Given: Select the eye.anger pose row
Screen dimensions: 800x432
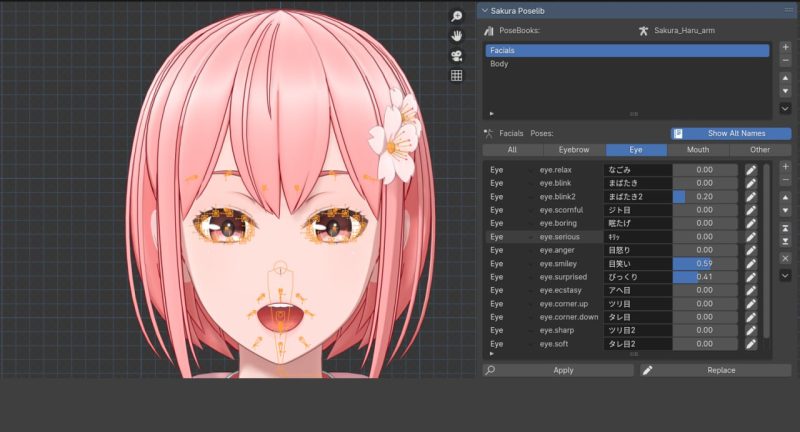Looking at the screenshot, I should pos(622,250).
